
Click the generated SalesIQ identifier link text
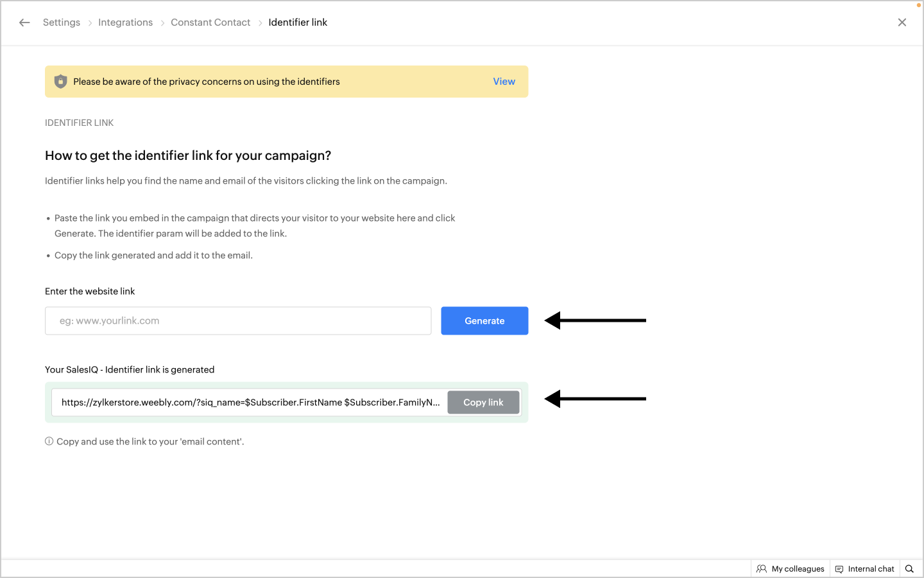(x=250, y=403)
